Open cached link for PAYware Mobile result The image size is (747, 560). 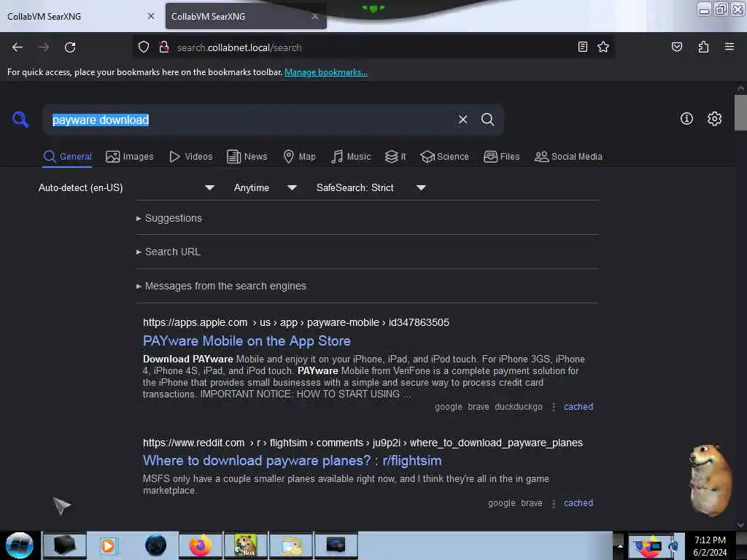(578, 407)
